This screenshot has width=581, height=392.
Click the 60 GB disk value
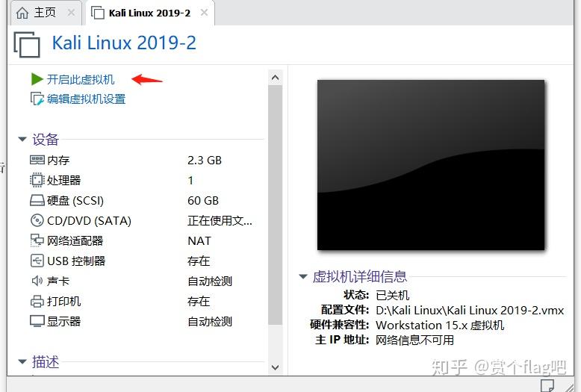(x=203, y=200)
